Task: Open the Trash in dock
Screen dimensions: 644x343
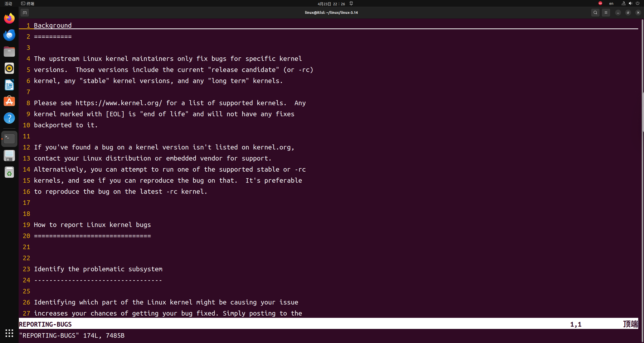Action: click(9, 172)
